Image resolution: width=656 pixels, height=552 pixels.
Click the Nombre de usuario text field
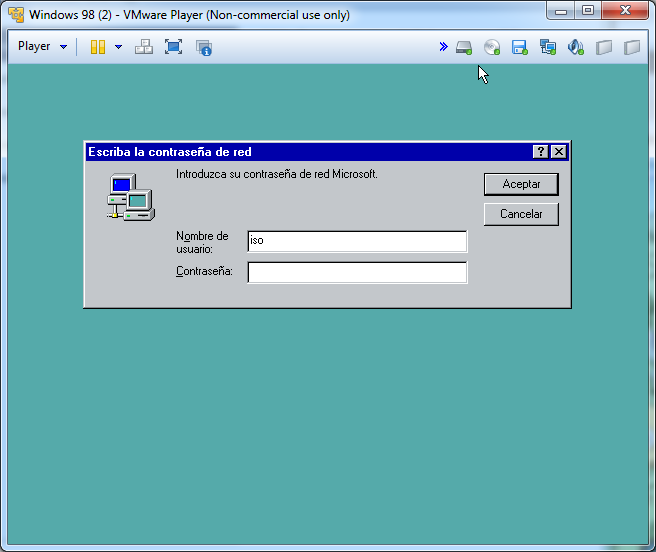coord(357,241)
